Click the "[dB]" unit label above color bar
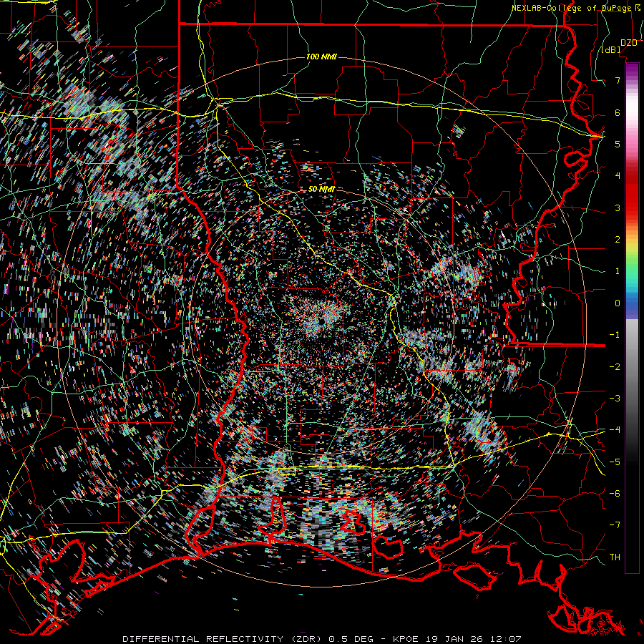644x644 pixels. [x=611, y=49]
